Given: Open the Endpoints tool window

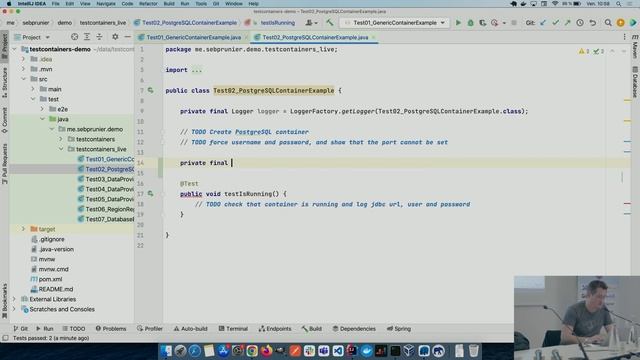Looking at the screenshot, I should [275, 329].
